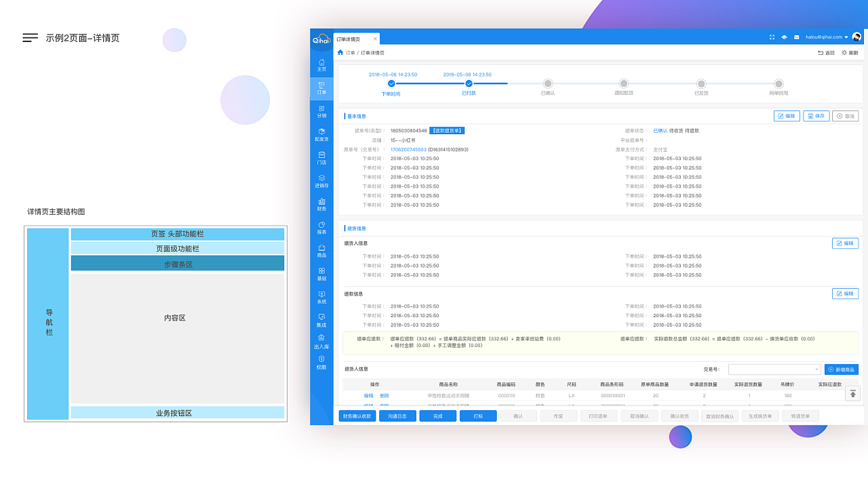Click 编辑 next to 退货人信息 heading

[845, 243]
